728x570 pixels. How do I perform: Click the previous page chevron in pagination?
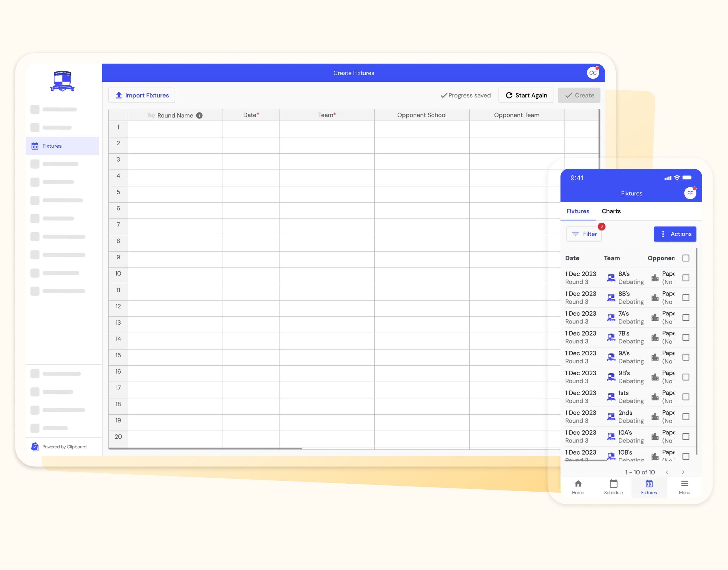[667, 472]
